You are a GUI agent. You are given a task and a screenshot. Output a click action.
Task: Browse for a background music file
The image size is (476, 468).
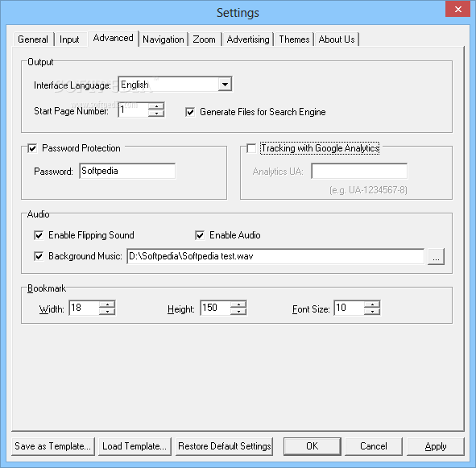[x=436, y=257]
